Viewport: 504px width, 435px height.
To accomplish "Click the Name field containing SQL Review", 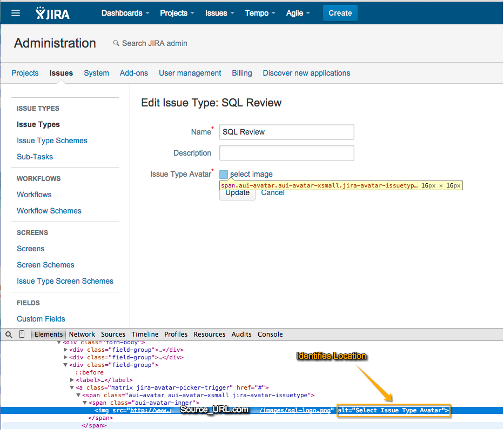I will click(287, 132).
